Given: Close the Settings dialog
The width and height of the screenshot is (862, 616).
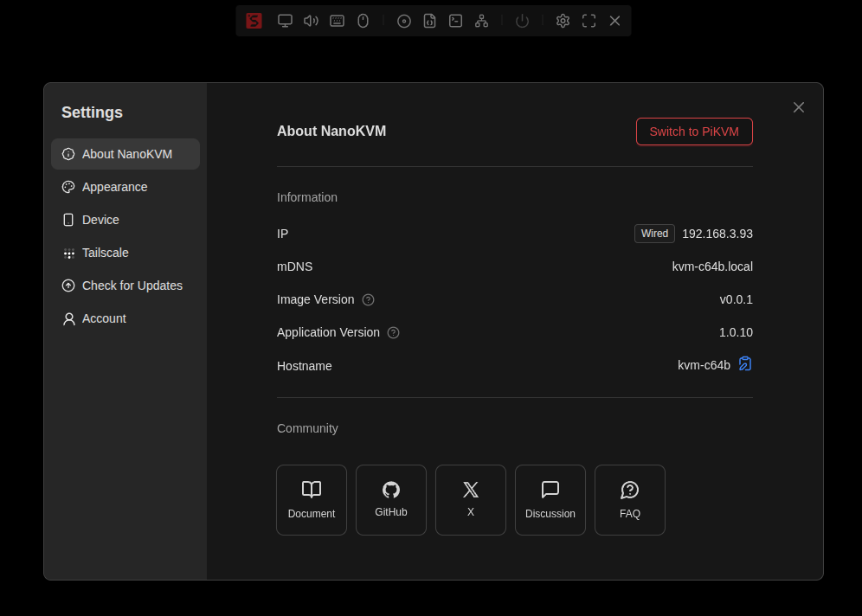Looking at the screenshot, I should click(799, 107).
